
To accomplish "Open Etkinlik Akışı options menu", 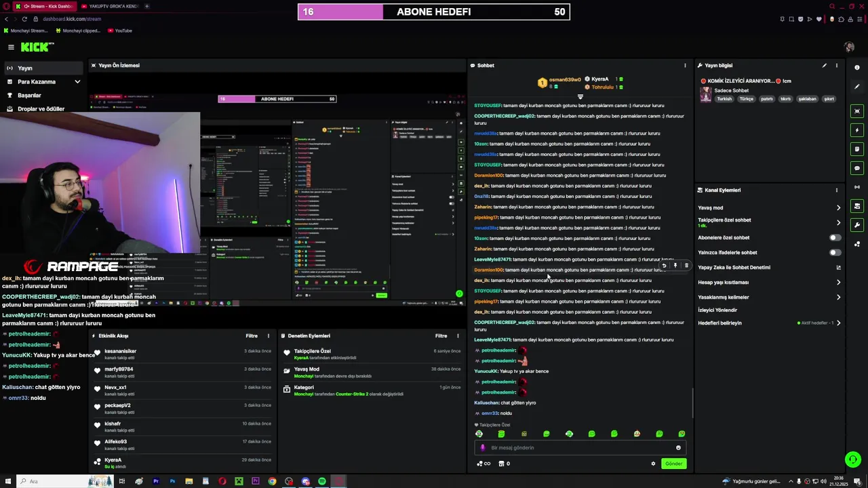I will (x=268, y=335).
